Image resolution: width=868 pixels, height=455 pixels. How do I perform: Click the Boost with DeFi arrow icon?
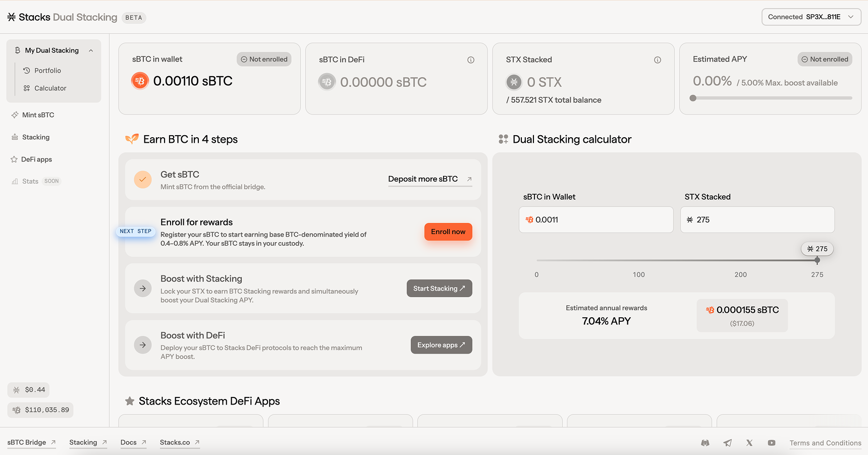click(143, 345)
